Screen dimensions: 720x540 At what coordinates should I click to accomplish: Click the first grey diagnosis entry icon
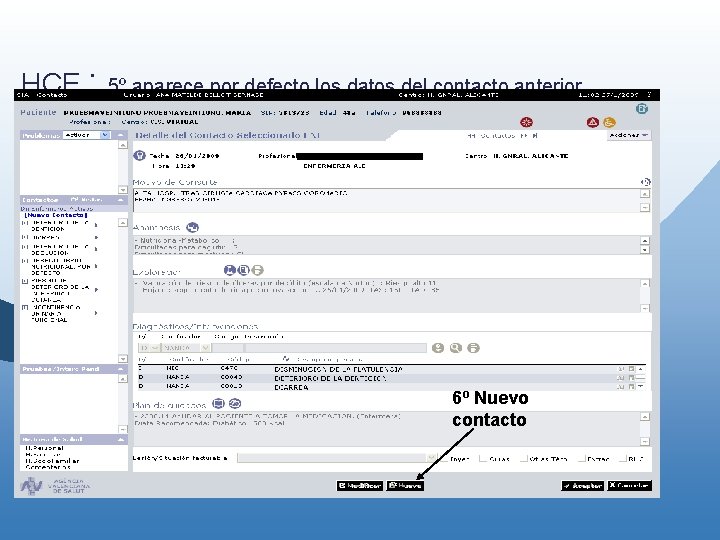(x=438, y=348)
